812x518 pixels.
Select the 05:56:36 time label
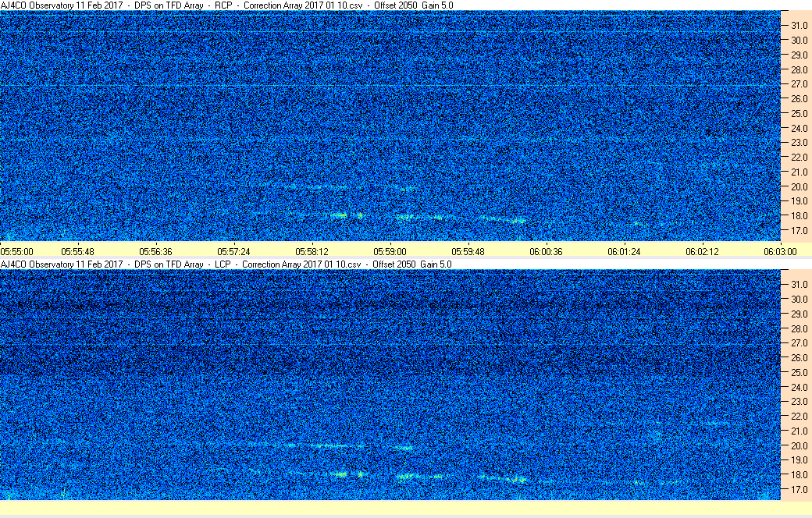(155, 251)
